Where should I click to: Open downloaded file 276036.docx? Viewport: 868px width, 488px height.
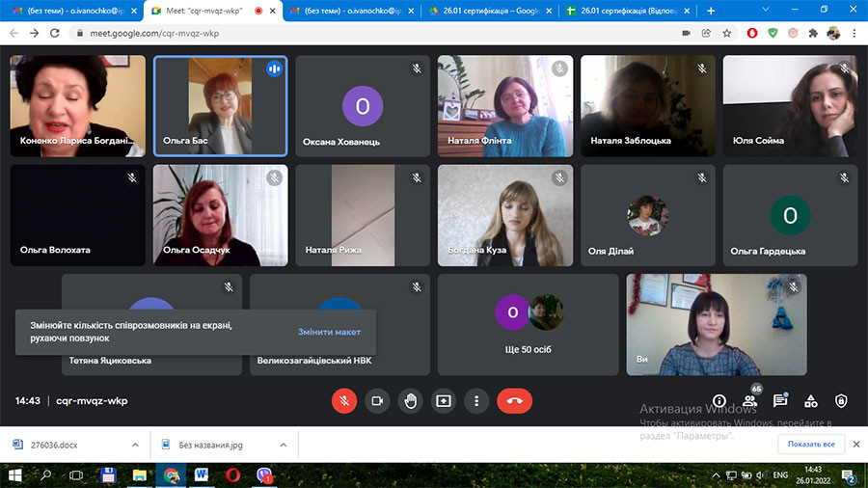pos(54,445)
